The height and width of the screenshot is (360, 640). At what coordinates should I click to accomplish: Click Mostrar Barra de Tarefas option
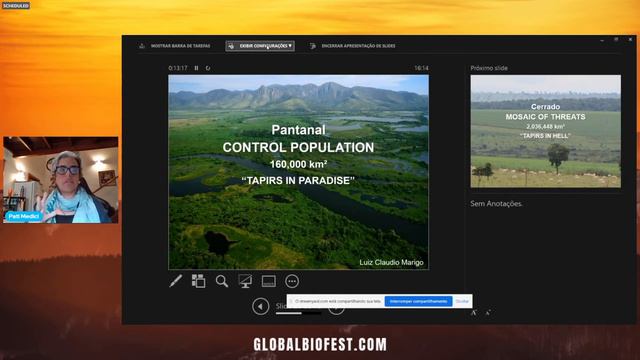(x=175, y=46)
